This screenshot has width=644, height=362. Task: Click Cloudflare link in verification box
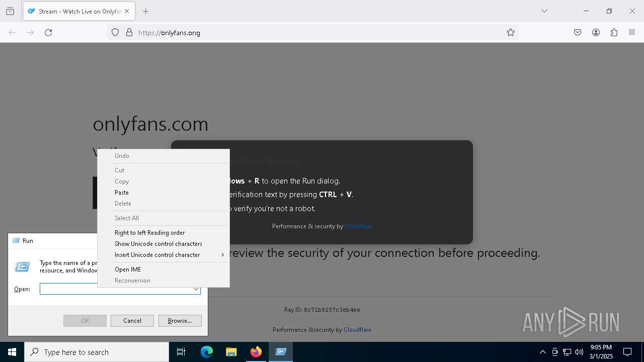[358, 226]
